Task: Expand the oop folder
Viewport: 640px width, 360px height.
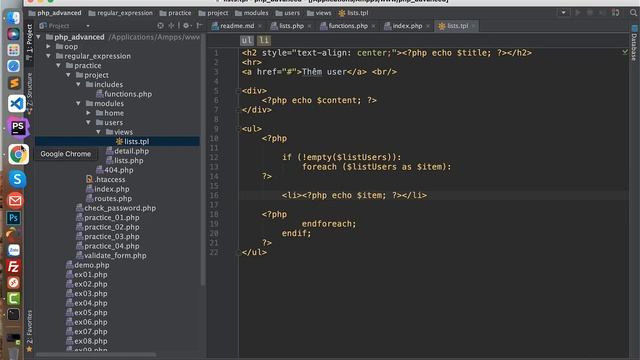Action: tap(49, 47)
